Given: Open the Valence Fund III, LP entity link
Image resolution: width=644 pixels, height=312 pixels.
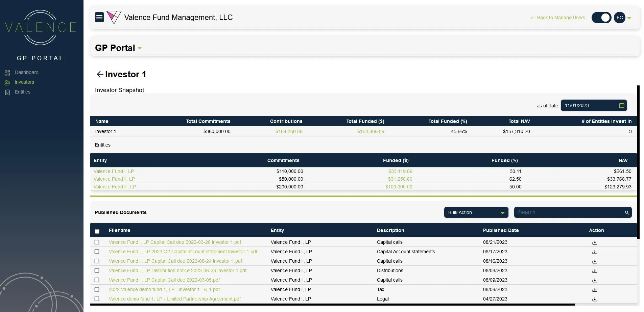Looking at the screenshot, I should [115, 187].
